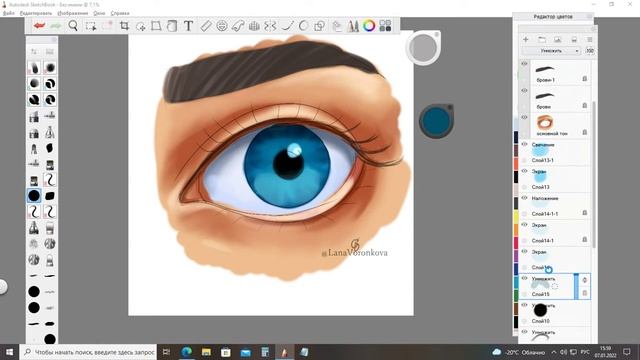Open the blue color puck
This screenshot has height=360, width=640.
tap(436, 121)
